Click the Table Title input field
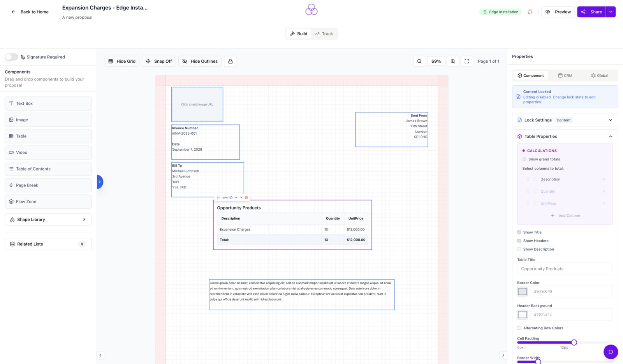623x364 pixels. pos(565,269)
